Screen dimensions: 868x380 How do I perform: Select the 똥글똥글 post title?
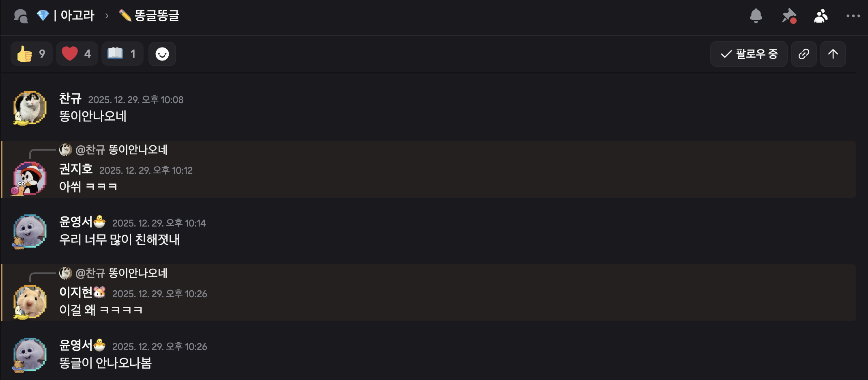157,16
